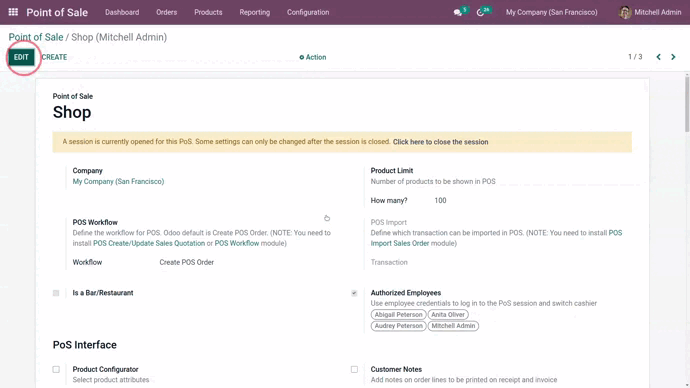This screenshot has width=690, height=388.
Task: Click here to close the session link
Action: pyautogui.click(x=440, y=142)
